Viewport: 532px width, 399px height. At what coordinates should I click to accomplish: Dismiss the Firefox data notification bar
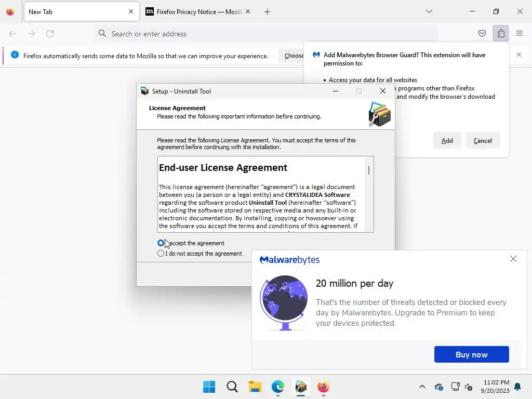[x=519, y=55]
